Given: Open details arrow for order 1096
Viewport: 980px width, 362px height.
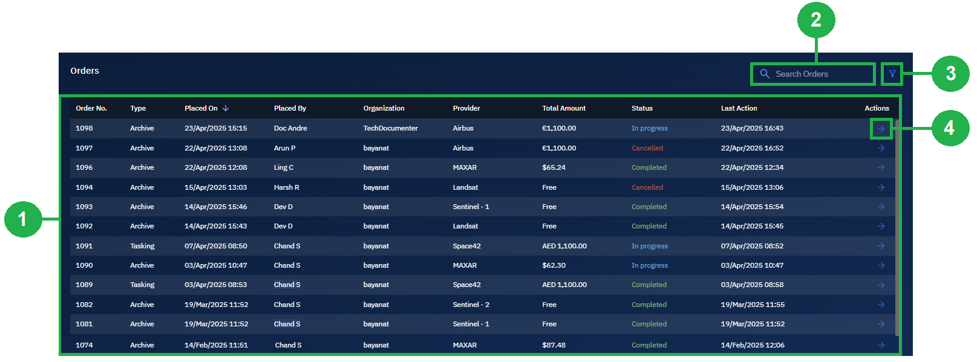Looking at the screenshot, I should (881, 167).
